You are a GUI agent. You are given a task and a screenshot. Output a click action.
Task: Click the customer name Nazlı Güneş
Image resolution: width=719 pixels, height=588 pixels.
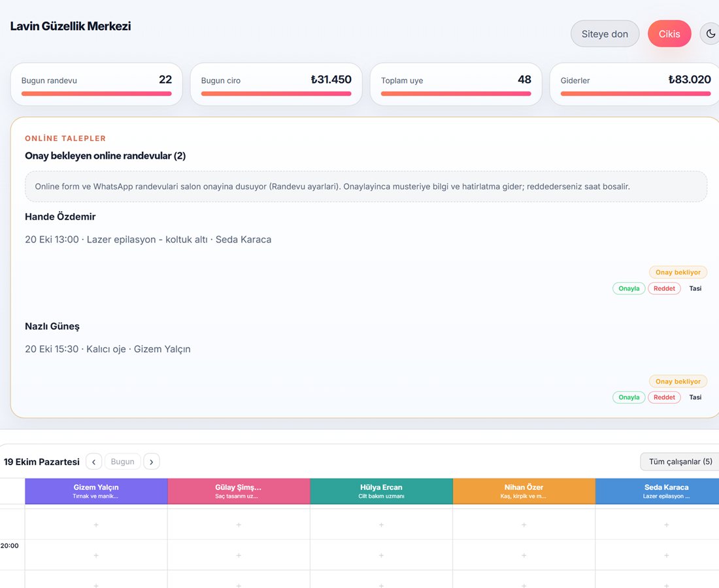click(x=52, y=326)
